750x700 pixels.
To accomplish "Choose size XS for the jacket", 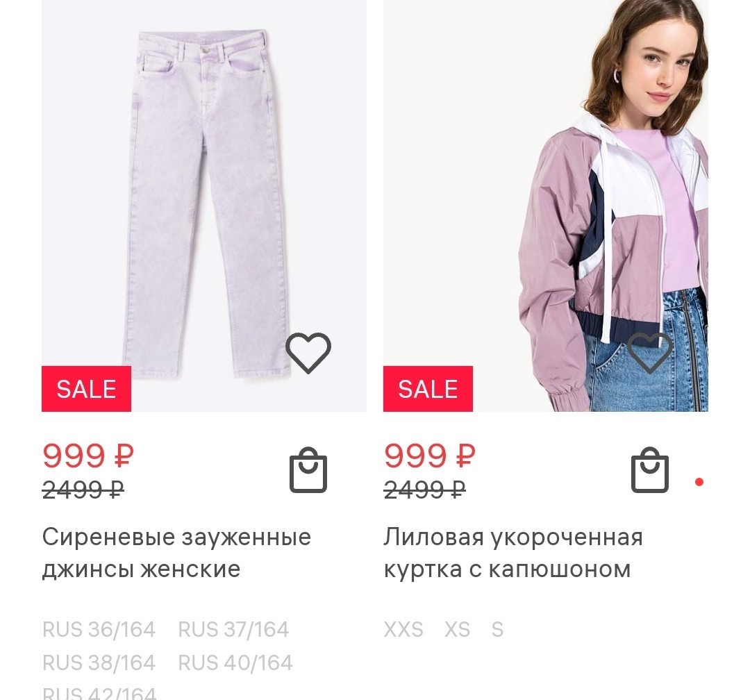I will click(x=457, y=629).
